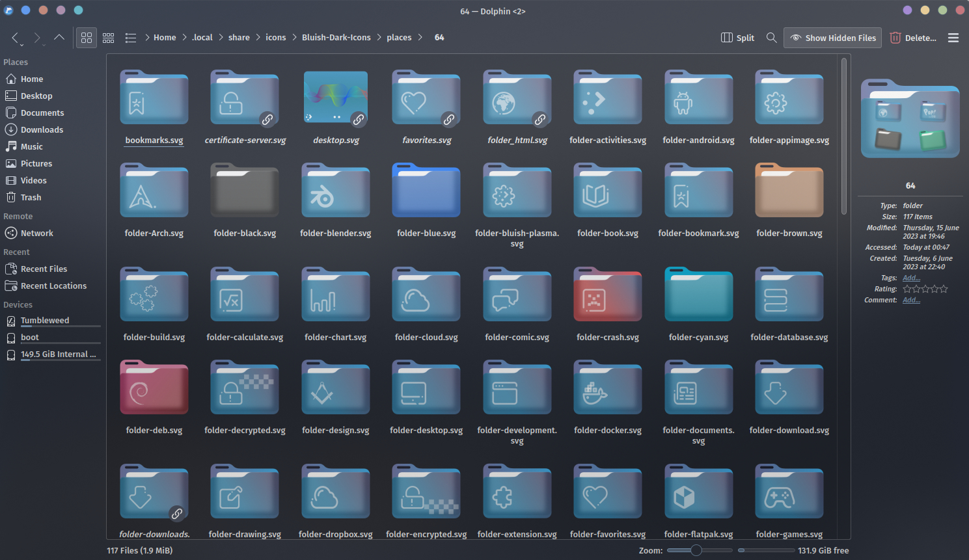The width and height of the screenshot is (969, 560).
Task: Switch to the compact view mode
Action: pos(109,37)
